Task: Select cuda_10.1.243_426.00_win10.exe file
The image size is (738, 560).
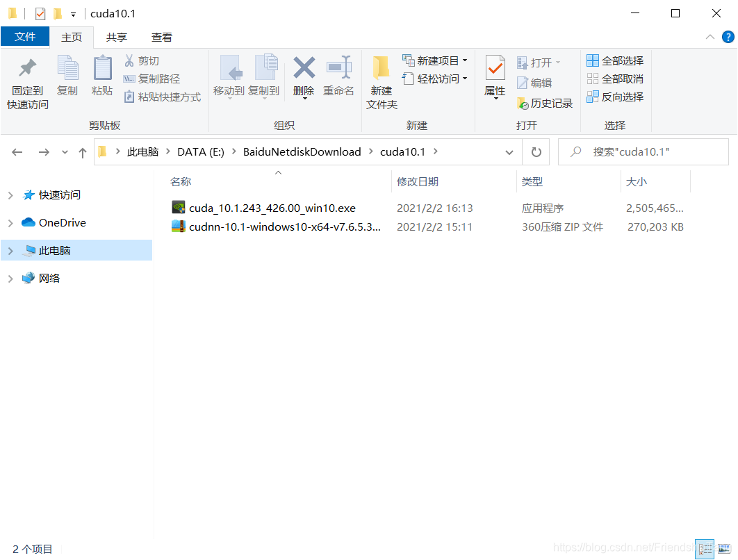Action: coord(272,208)
